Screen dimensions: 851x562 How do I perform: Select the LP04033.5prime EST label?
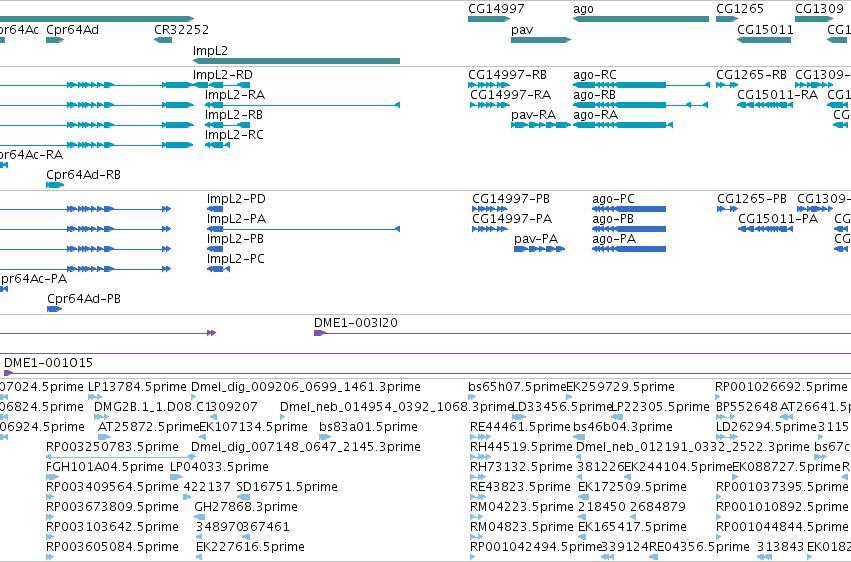click(219, 467)
